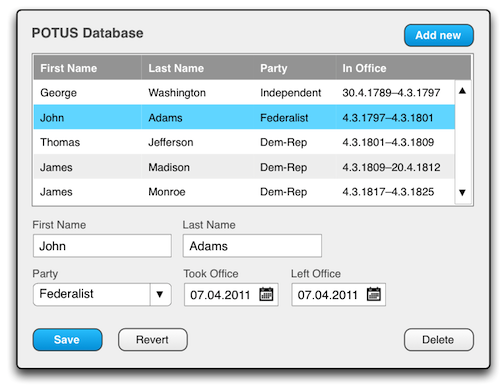Sort by First Name column header
Viewport: 504px width, 389px height.
coord(88,68)
